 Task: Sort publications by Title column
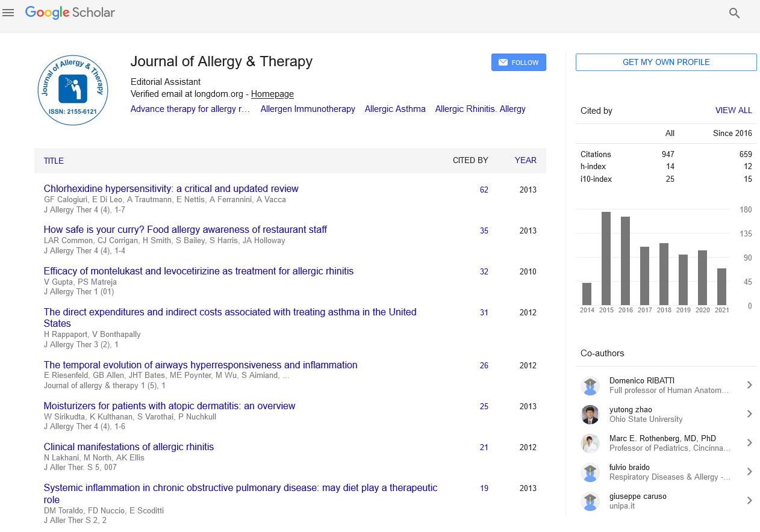pos(54,161)
